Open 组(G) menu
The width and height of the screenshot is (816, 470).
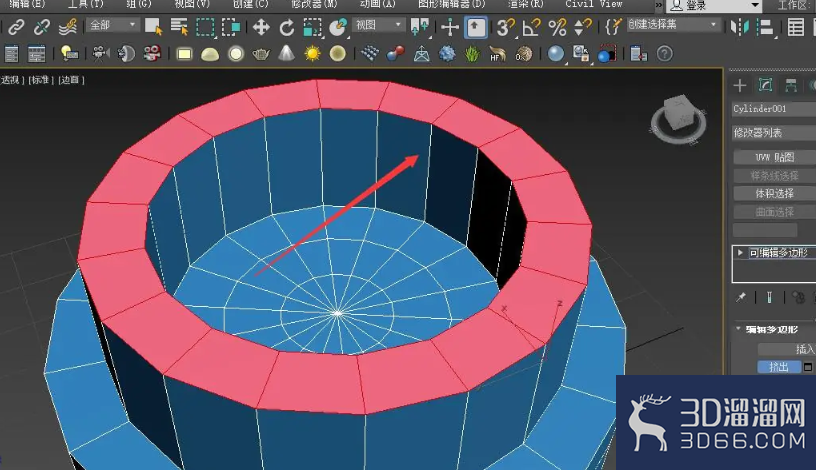coord(139,4)
